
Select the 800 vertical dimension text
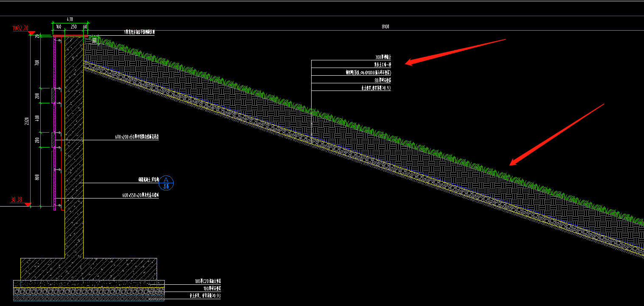point(37,177)
